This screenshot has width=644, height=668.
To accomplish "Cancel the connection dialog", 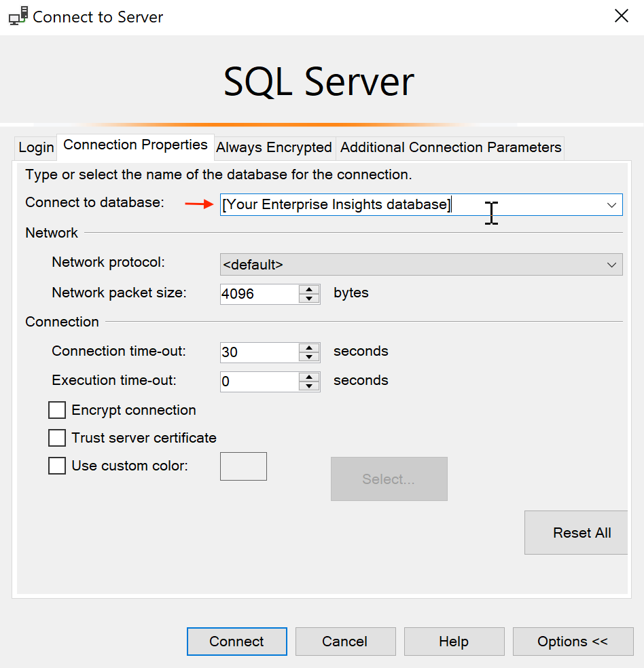I will [346, 641].
